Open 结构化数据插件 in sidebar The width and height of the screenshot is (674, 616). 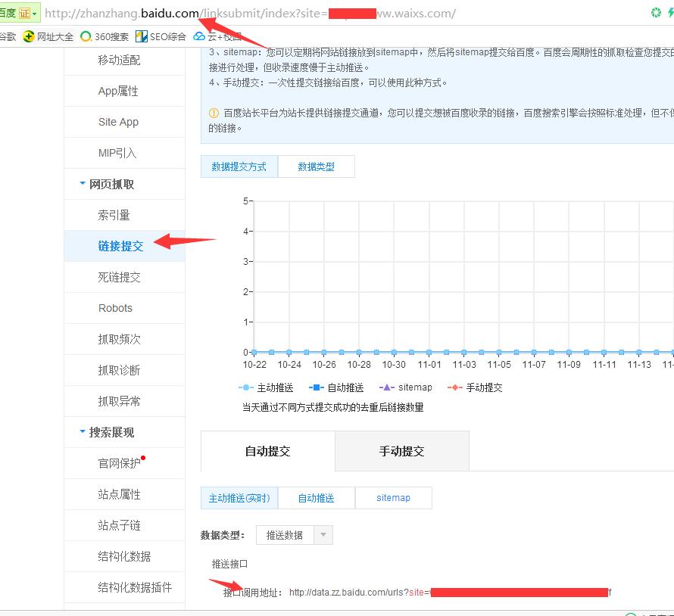[125, 587]
